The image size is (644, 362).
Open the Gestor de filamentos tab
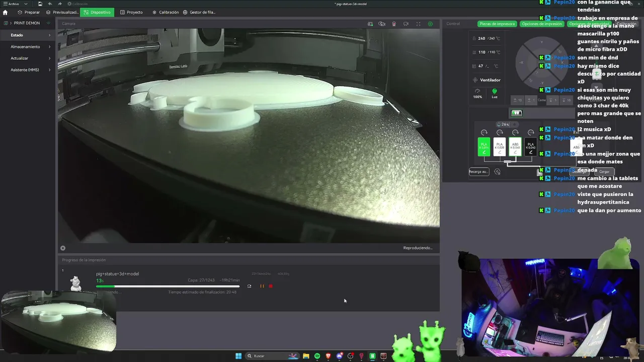199,12
